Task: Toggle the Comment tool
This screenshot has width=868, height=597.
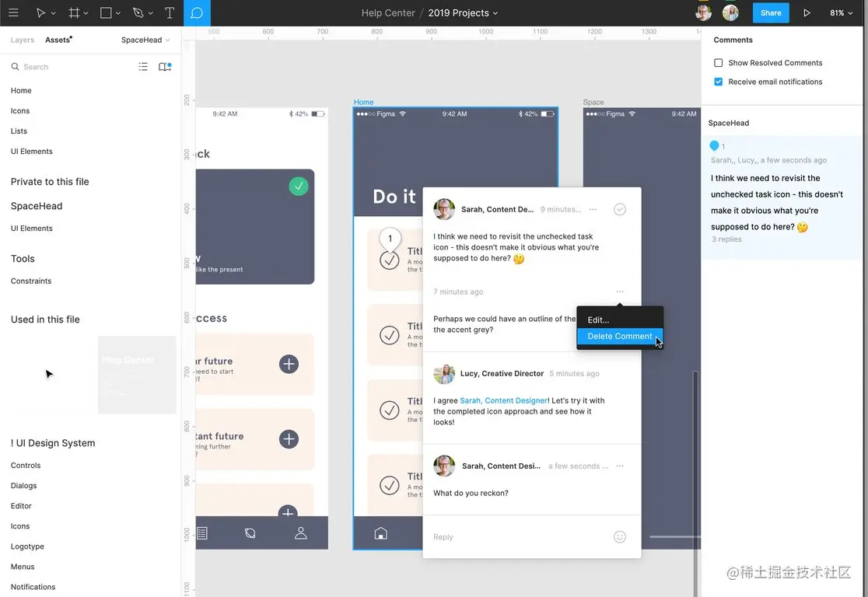Action: [197, 12]
